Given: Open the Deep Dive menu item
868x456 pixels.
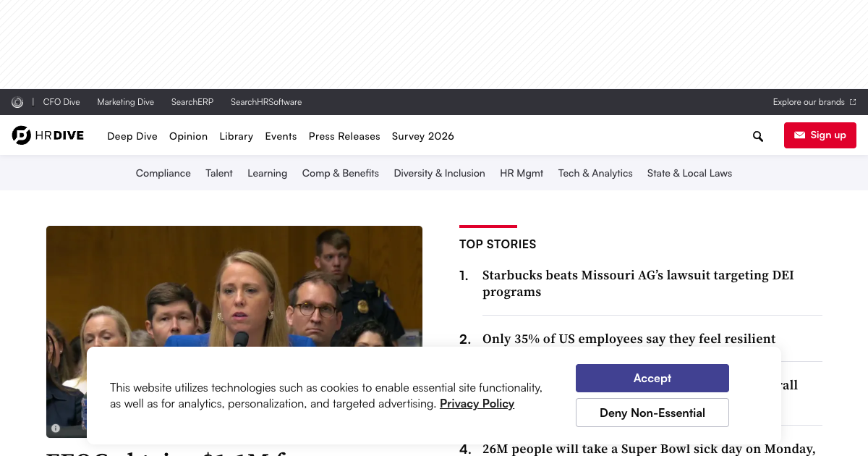Looking at the screenshot, I should click(x=132, y=136).
